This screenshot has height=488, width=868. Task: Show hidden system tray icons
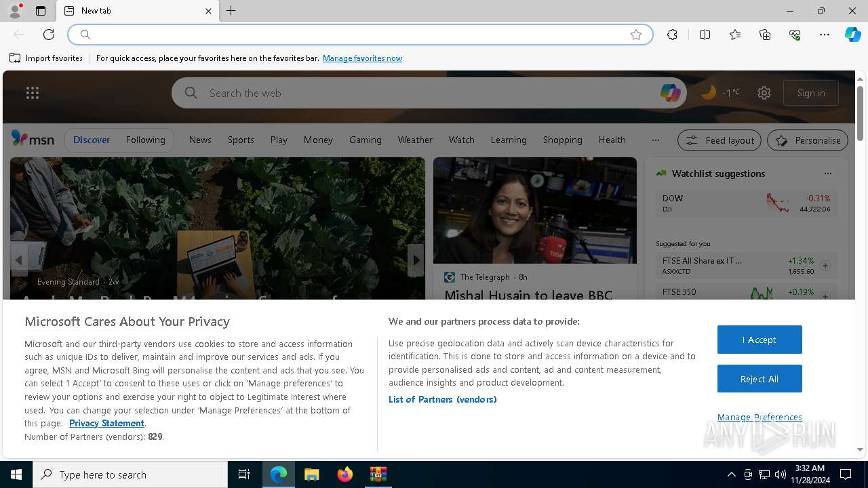coord(731,474)
